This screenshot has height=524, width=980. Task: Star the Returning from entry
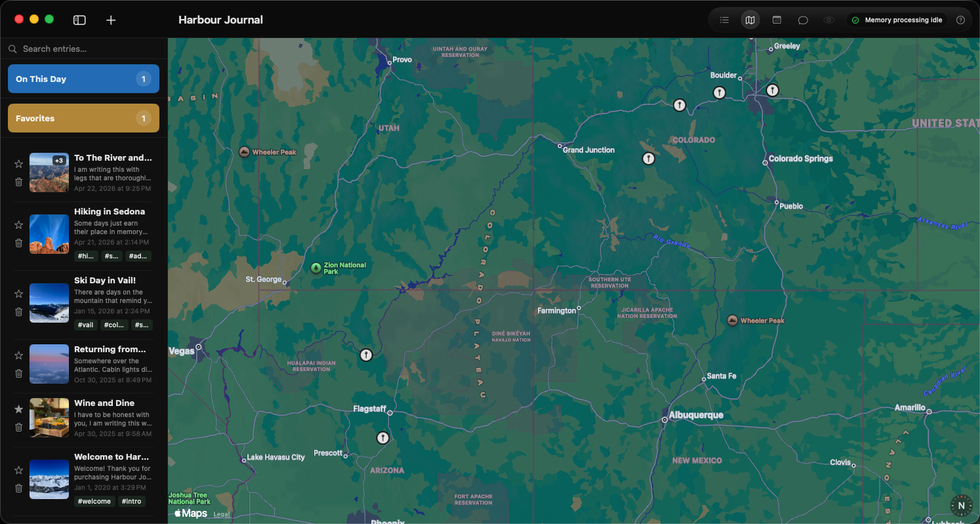(x=18, y=355)
